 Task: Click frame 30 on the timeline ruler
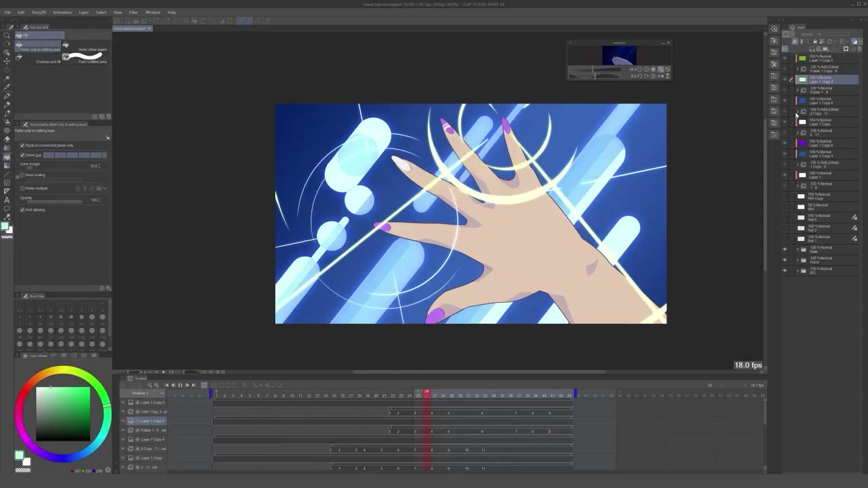coord(460,394)
